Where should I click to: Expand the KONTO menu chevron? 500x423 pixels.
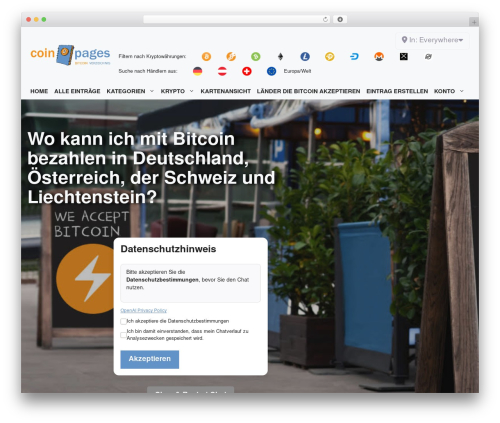462,91
